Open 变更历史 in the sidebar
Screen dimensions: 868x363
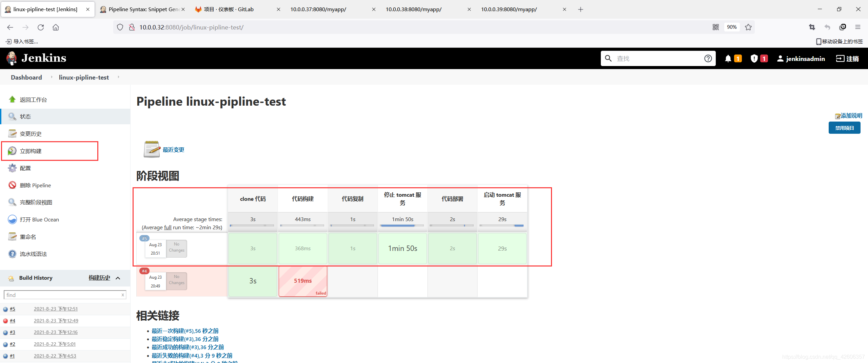coord(31,134)
